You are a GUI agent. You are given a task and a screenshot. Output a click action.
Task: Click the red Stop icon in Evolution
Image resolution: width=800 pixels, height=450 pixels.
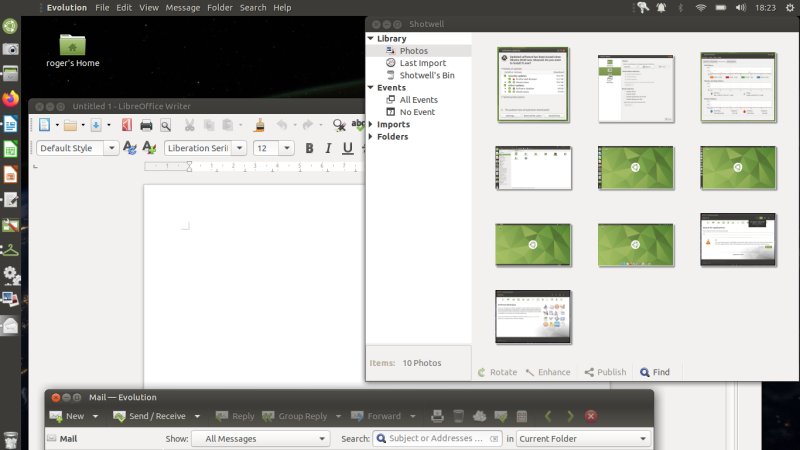(591, 416)
